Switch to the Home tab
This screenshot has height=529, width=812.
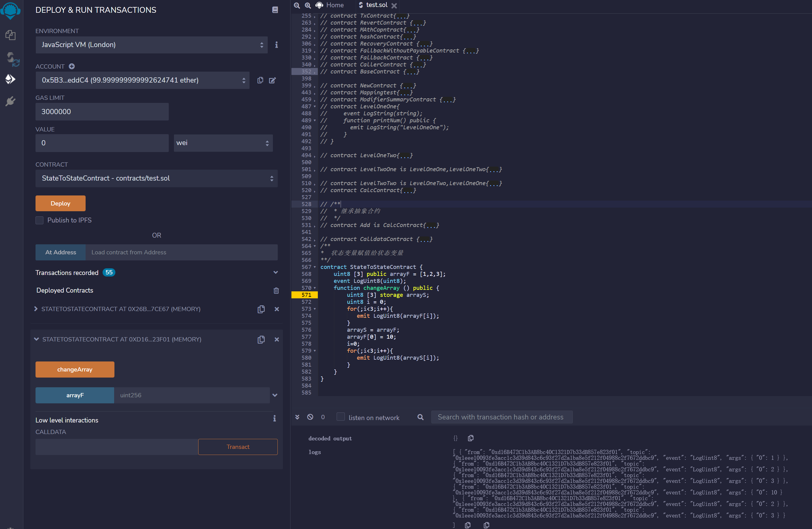[x=330, y=5]
